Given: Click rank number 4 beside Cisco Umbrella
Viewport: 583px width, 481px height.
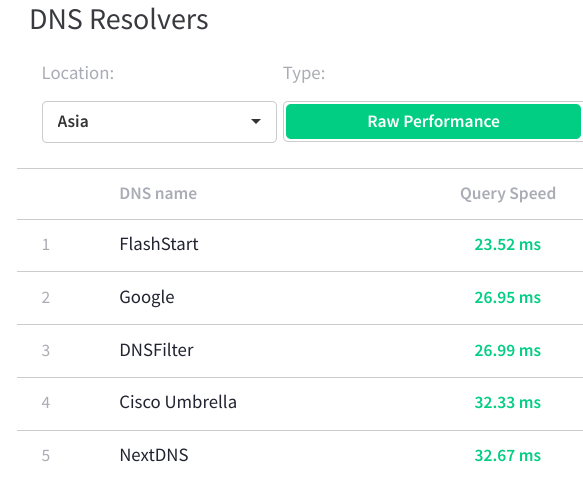Looking at the screenshot, I should point(46,403).
